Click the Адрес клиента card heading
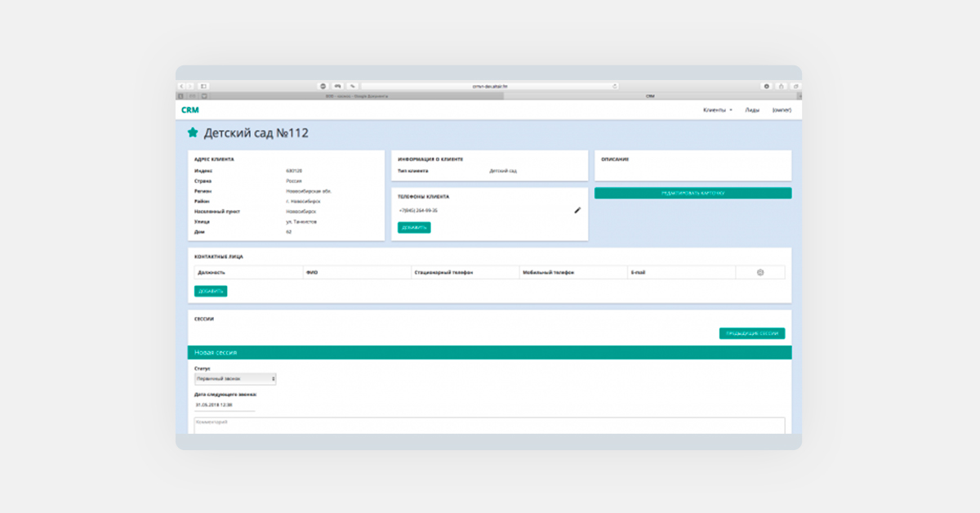This screenshot has width=980, height=513. point(215,159)
